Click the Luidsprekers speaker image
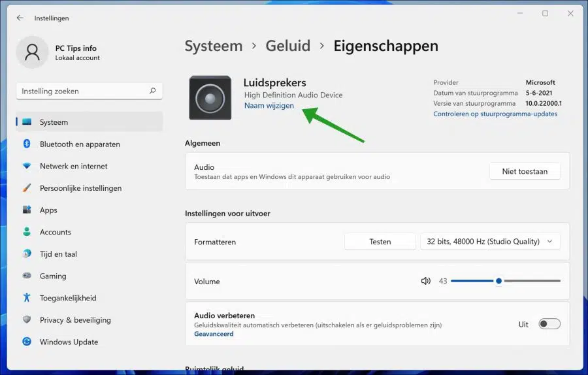Viewport: 588px width, 375px height. click(210, 97)
